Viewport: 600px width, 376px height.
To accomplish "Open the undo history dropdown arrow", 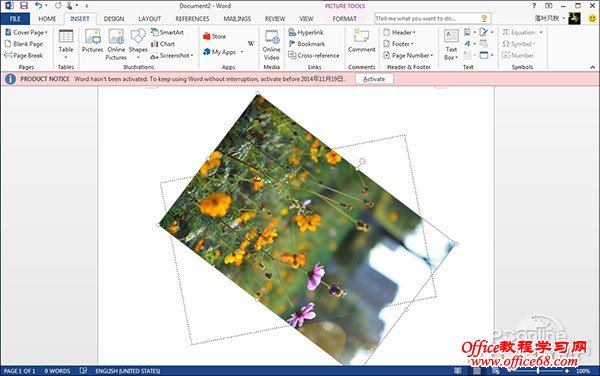I will pos(46,6).
